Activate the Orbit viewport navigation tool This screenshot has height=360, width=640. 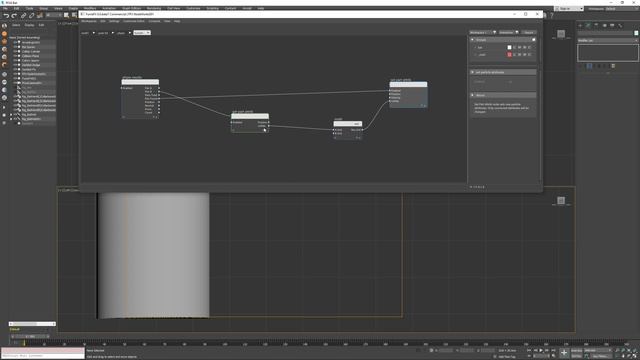629,356
